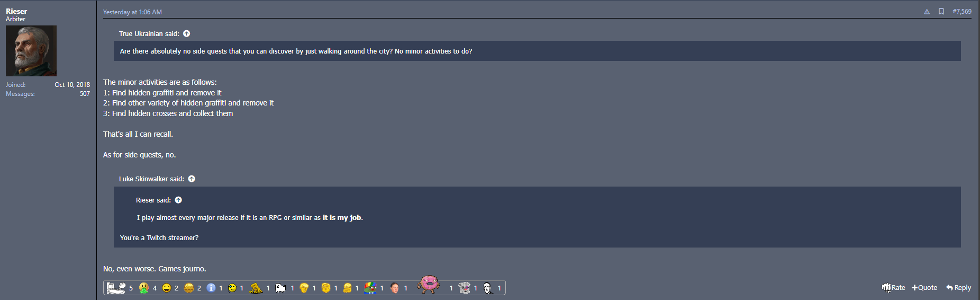
Task: Bookmark this post with bookmark icon
Action: [x=941, y=12]
